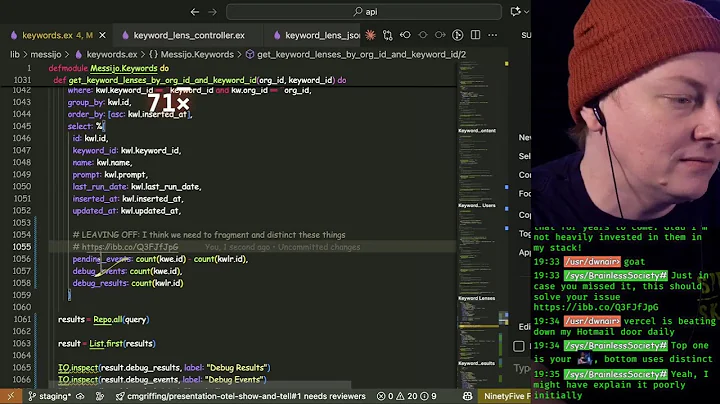Click the NinetyFive status bar item

tap(505, 396)
